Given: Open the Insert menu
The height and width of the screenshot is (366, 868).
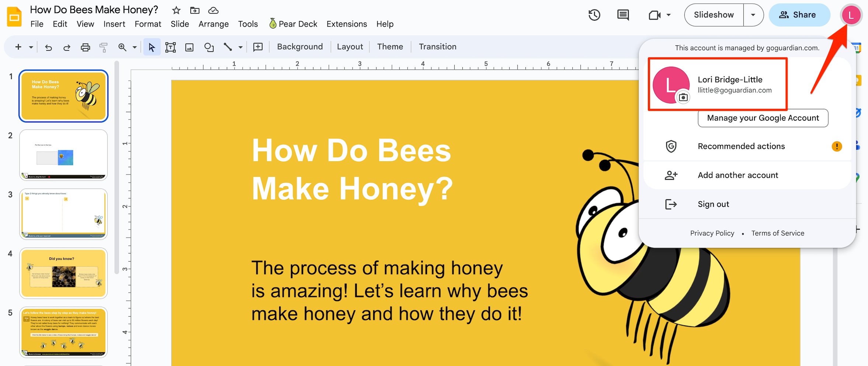Looking at the screenshot, I should click(114, 24).
